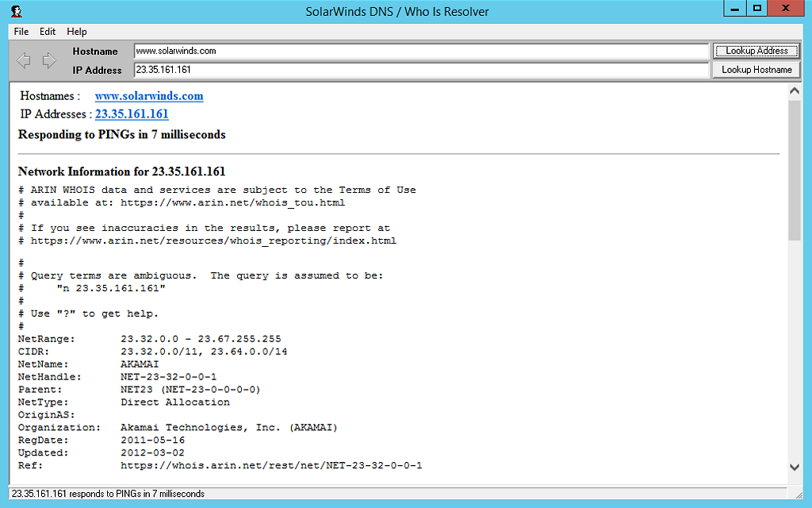This screenshot has width=812, height=508.
Task: Click the NetType value Direct Allocation
Action: point(175,402)
